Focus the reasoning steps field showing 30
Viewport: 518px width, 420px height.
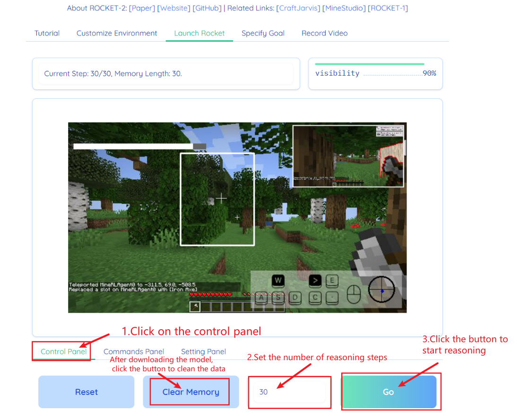coord(288,392)
